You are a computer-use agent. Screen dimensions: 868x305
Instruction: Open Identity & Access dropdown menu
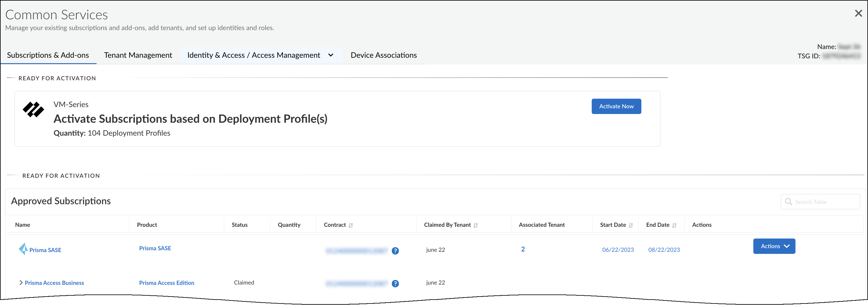[x=330, y=55]
